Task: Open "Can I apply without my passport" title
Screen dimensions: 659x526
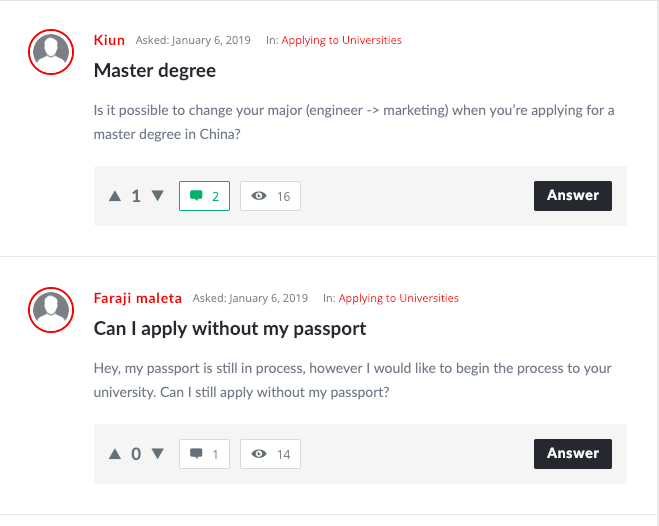Action: (230, 328)
